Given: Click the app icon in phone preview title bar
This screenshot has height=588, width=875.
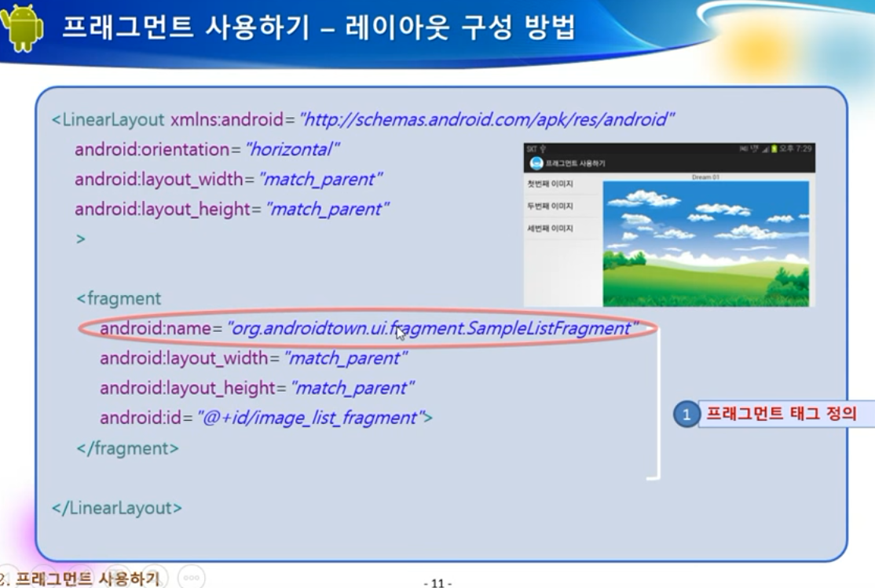Looking at the screenshot, I should (536, 163).
